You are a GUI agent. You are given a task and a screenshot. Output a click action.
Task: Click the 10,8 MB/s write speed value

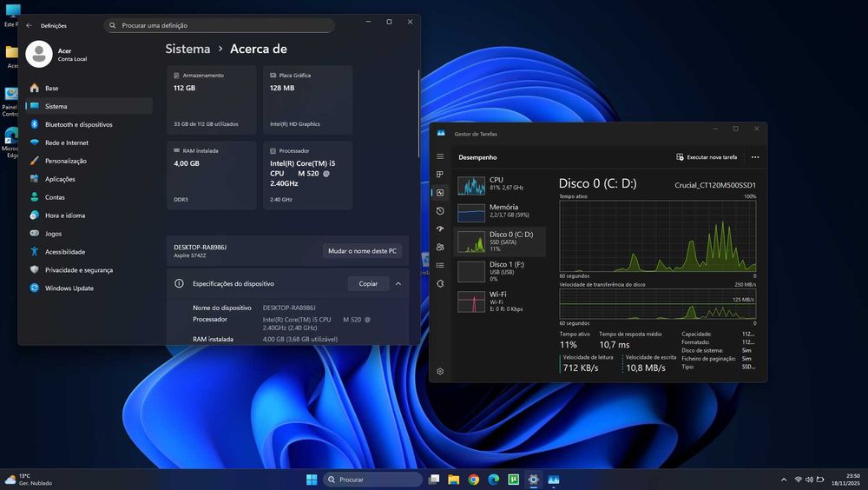646,367
